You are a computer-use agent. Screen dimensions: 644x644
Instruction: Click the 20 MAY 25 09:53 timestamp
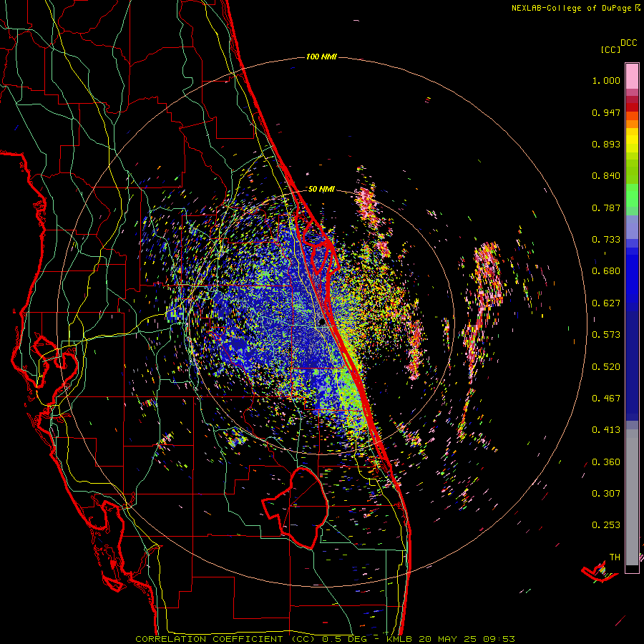point(467,639)
